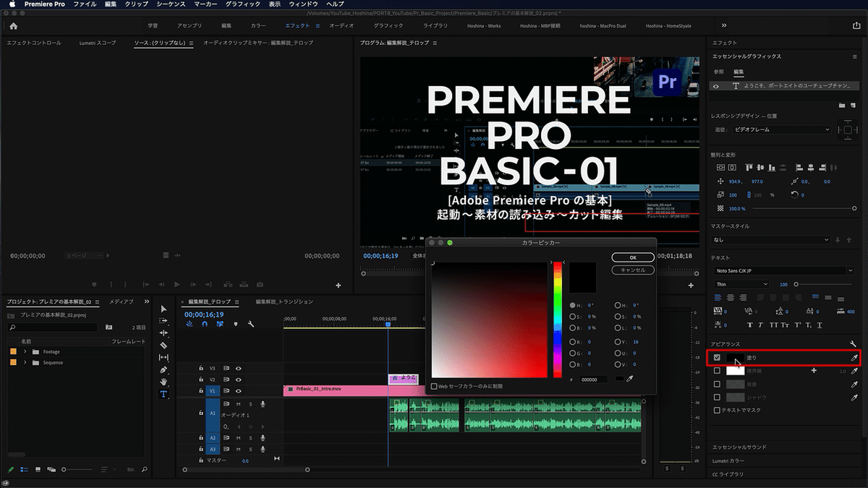Click Program monitor button editor plus
Image resolution: width=868 pixels, height=488 pixels.
click(x=691, y=285)
